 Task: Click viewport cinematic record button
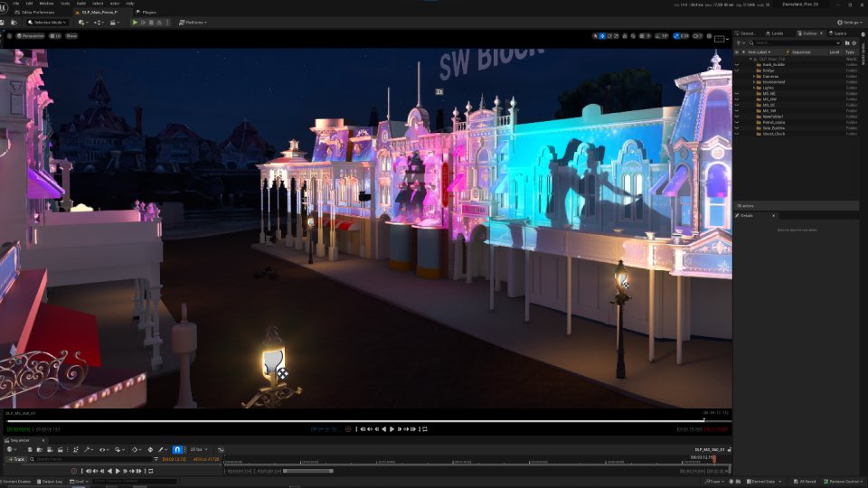(348, 429)
